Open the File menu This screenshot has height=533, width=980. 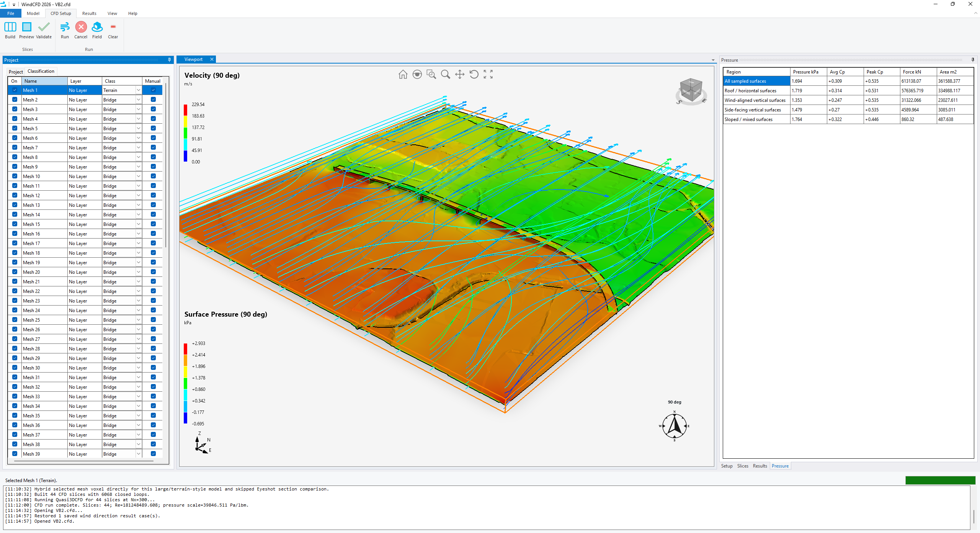11,13
